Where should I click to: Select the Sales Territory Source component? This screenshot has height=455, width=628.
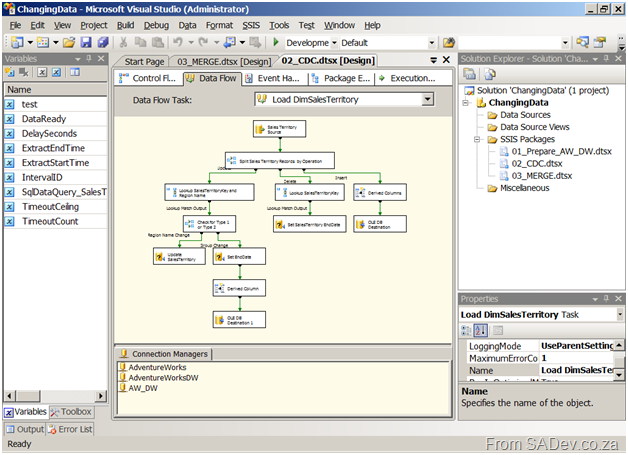(x=280, y=129)
